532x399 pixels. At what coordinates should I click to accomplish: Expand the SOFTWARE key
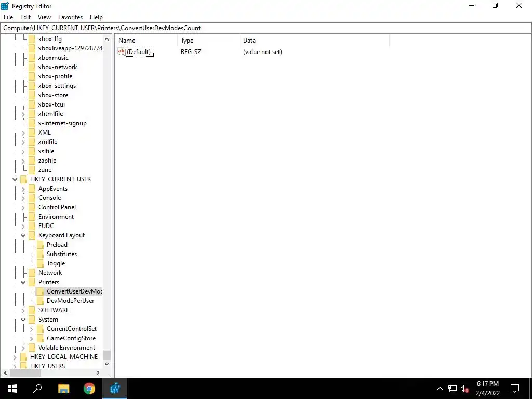click(x=23, y=311)
